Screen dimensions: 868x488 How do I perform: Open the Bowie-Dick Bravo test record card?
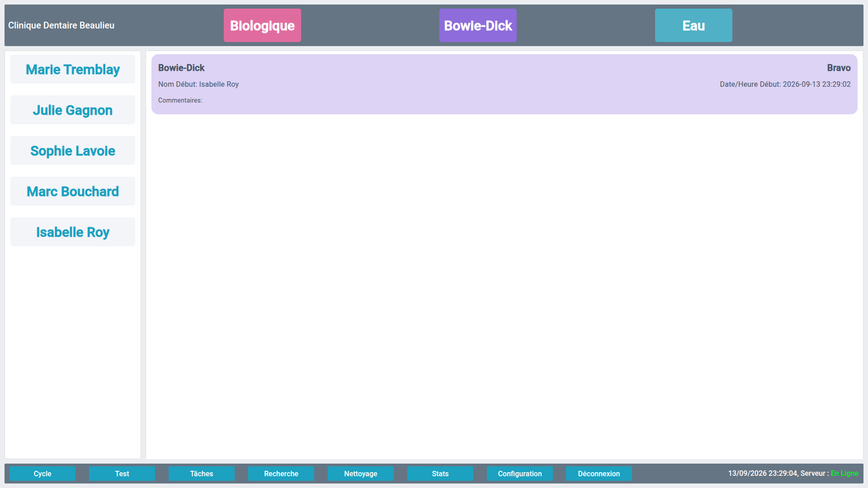(x=505, y=84)
